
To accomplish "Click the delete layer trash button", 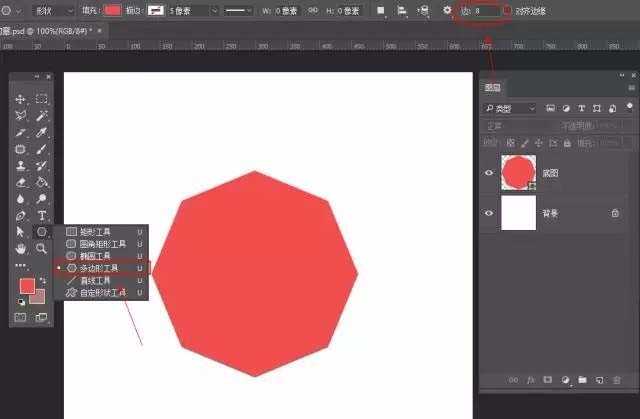I will (x=617, y=380).
